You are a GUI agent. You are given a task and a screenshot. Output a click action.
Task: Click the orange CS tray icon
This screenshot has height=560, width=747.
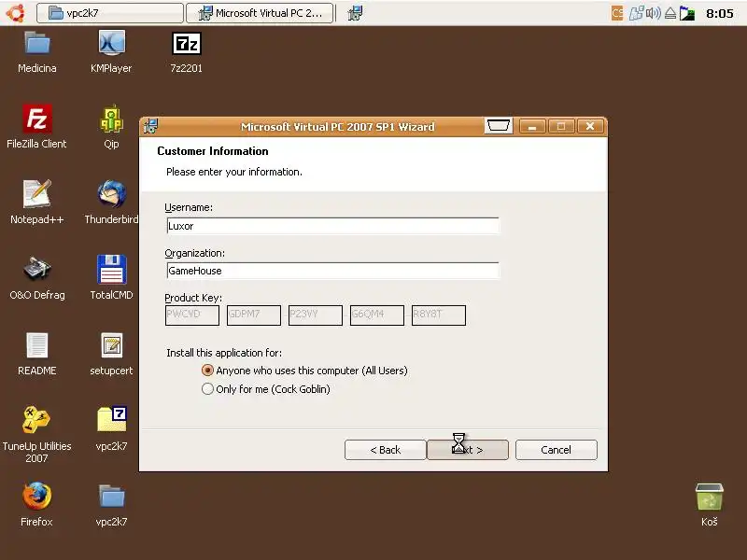coord(617,13)
